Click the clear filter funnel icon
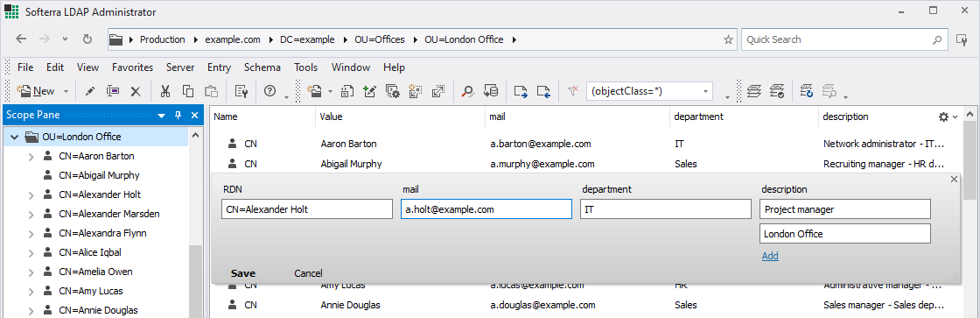Screen dimensions: 980x318 pos(573,91)
